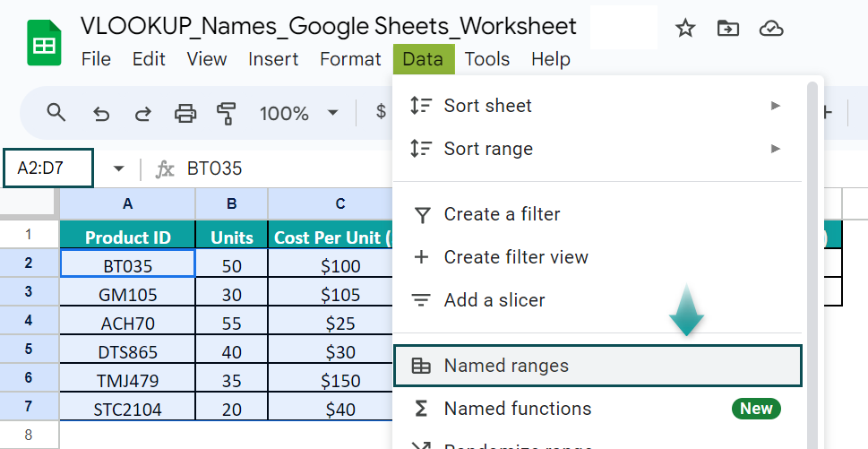This screenshot has width=868, height=449.
Task: Open the search menus magnifier tool
Action: coord(56,112)
